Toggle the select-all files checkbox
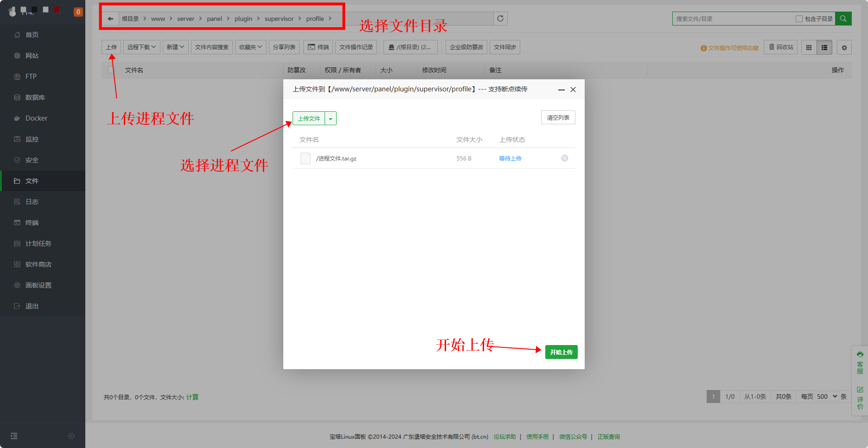 [110, 70]
